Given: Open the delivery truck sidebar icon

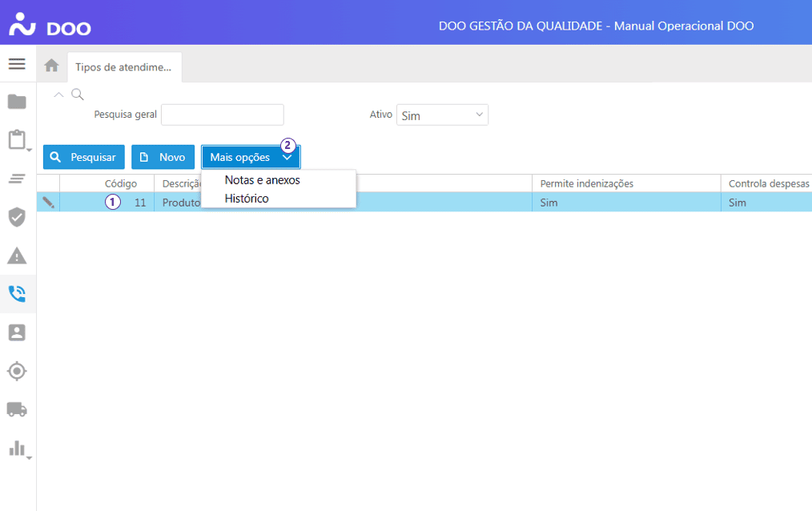Looking at the screenshot, I should (x=17, y=409).
